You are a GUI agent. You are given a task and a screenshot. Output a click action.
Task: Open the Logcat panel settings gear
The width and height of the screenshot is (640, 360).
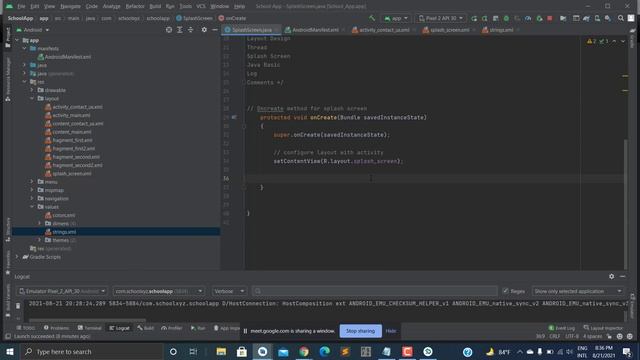[x=611, y=276]
